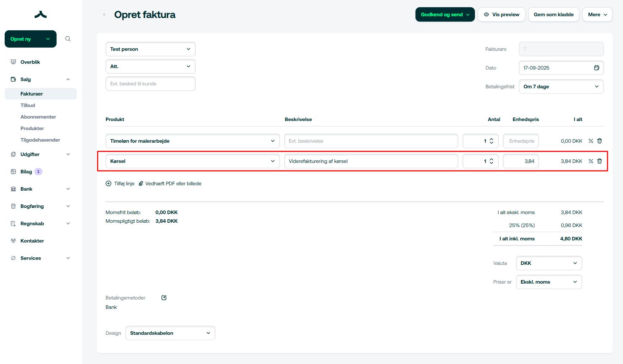Click the Evt. besked til kunde field
Image resolution: width=623 pixels, height=364 pixels.
tap(151, 84)
